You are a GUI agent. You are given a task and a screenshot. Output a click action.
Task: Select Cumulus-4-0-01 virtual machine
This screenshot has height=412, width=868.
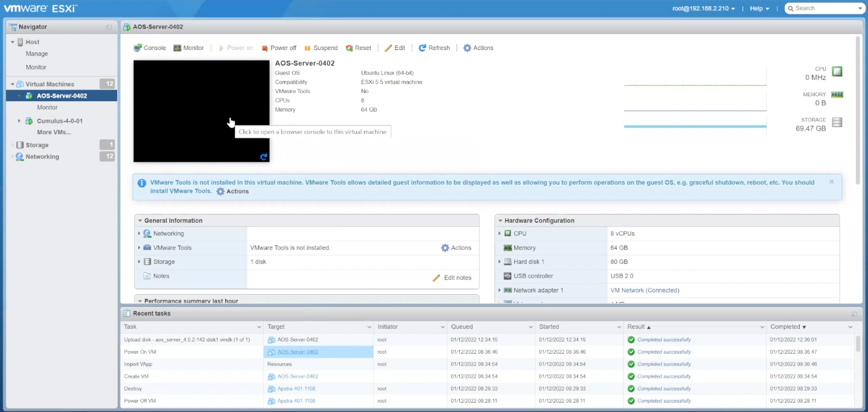tap(59, 121)
